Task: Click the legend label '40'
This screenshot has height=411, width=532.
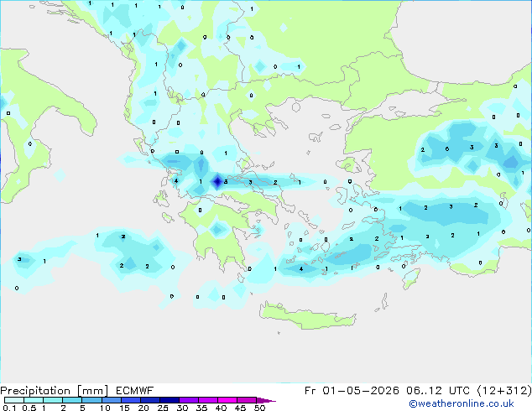Action: coord(221,408)
